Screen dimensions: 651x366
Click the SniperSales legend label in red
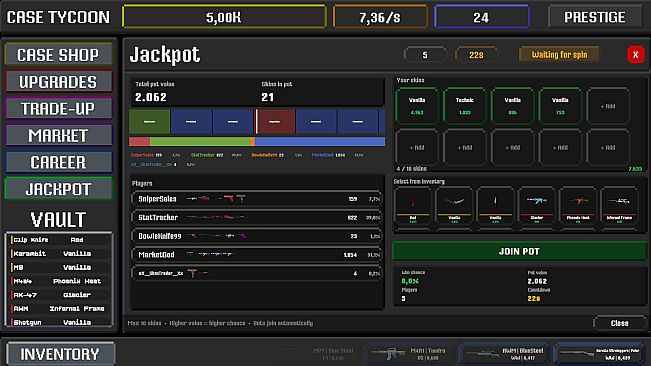[x=142, y=155]
